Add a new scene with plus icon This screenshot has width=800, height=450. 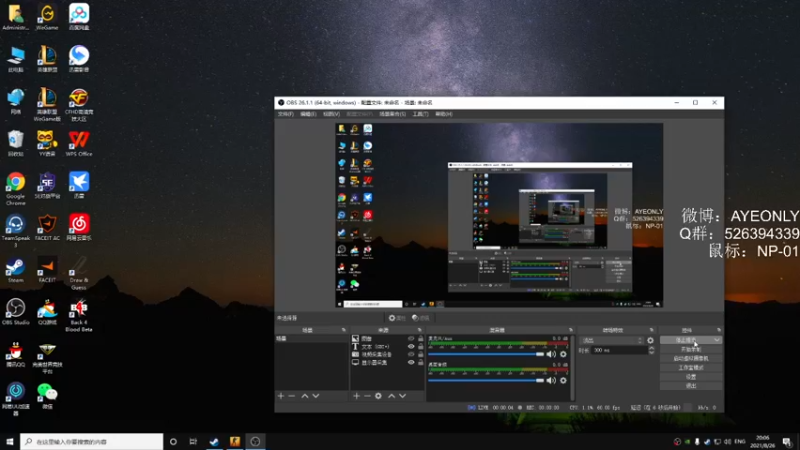coord(281,396)
